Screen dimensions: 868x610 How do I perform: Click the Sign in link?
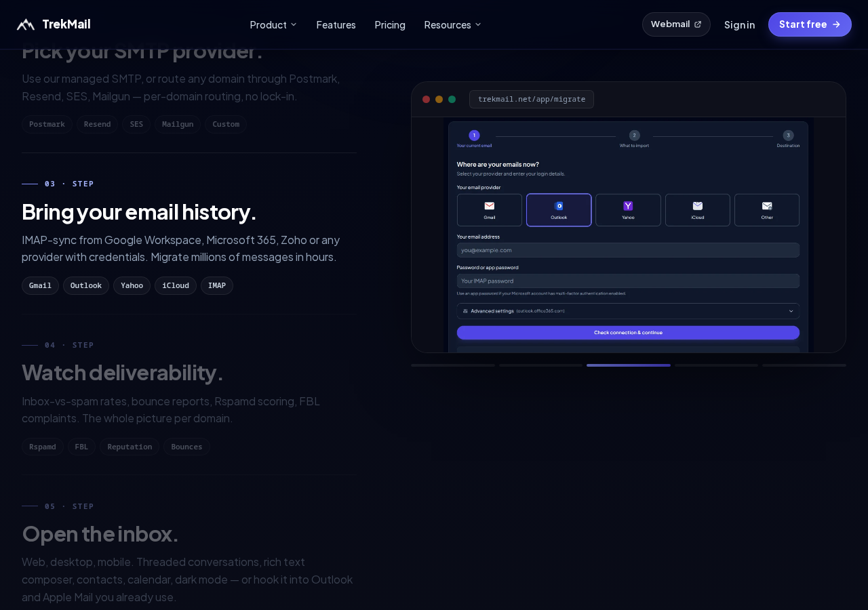[x=739, y=24]
